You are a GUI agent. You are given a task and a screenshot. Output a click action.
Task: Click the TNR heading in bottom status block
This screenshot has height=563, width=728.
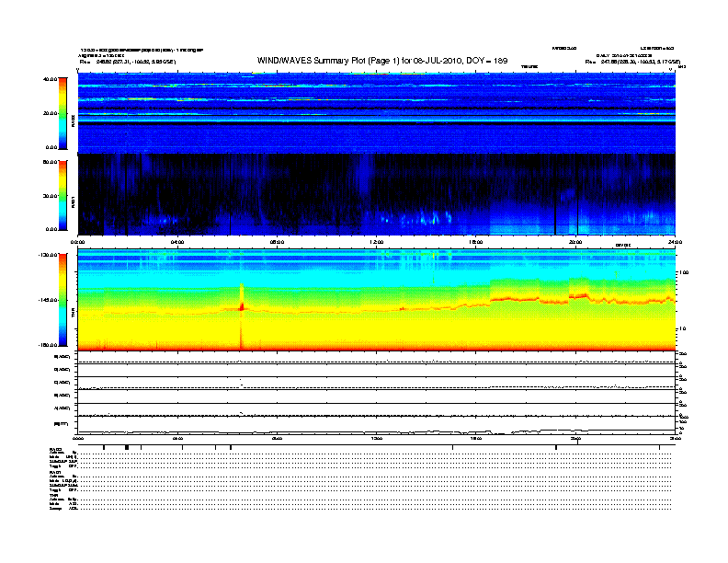tap(53, 495)
